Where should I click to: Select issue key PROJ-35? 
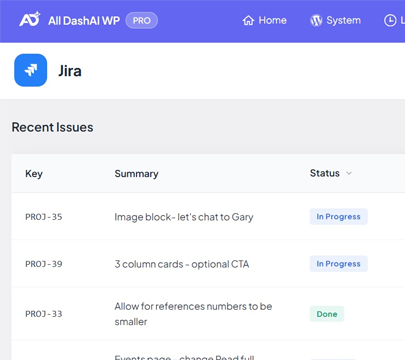point(44,217)
